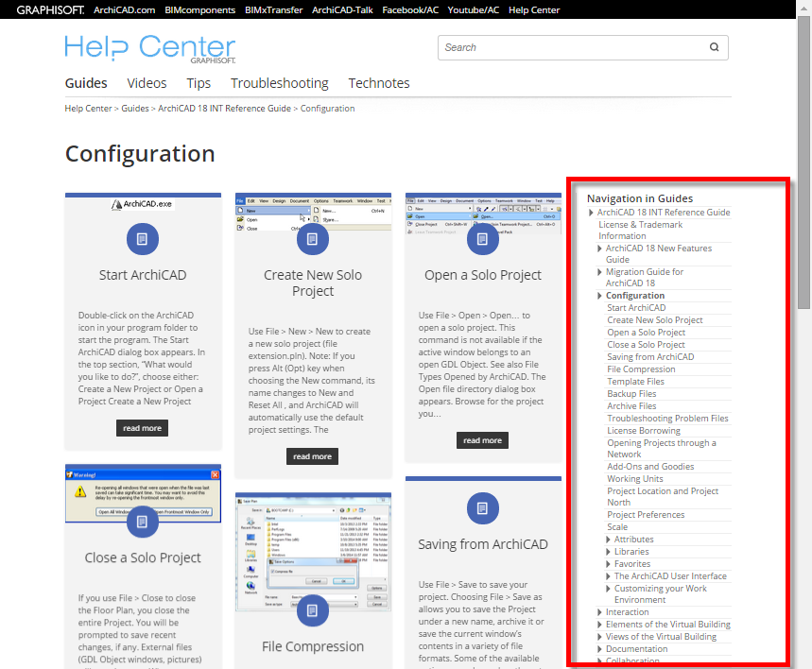Expand the Favorites tree node
The width and height of the screenshot is (812, 669).
click(x=608, y=564)
